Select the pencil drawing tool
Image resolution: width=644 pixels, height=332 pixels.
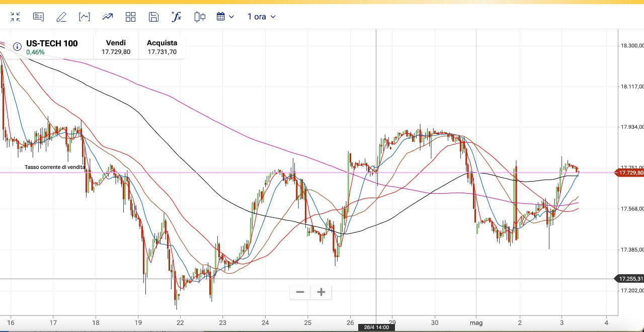61,17
